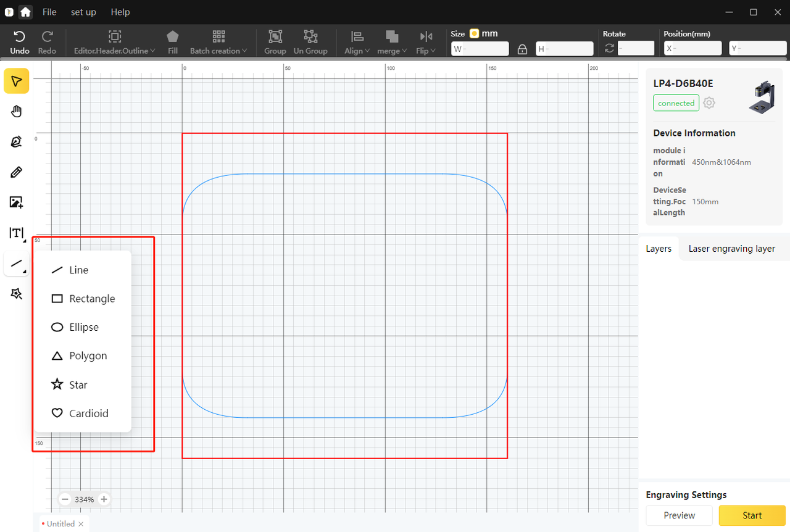The width and height of the screenshot is (790, 532).
Task: Select the star magic tool in sidebar
Action: click(17, 294)
